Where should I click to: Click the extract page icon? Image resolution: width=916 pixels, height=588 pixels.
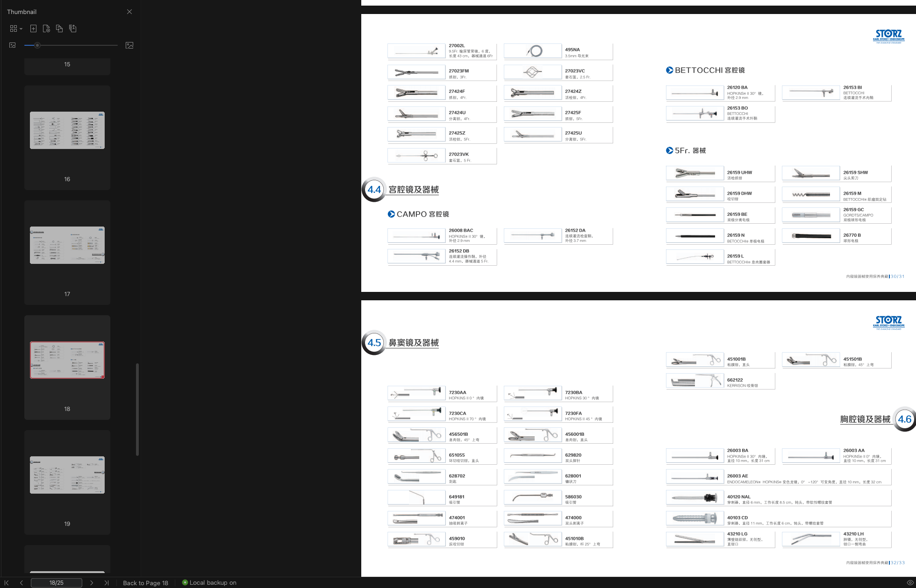(46, 28)
